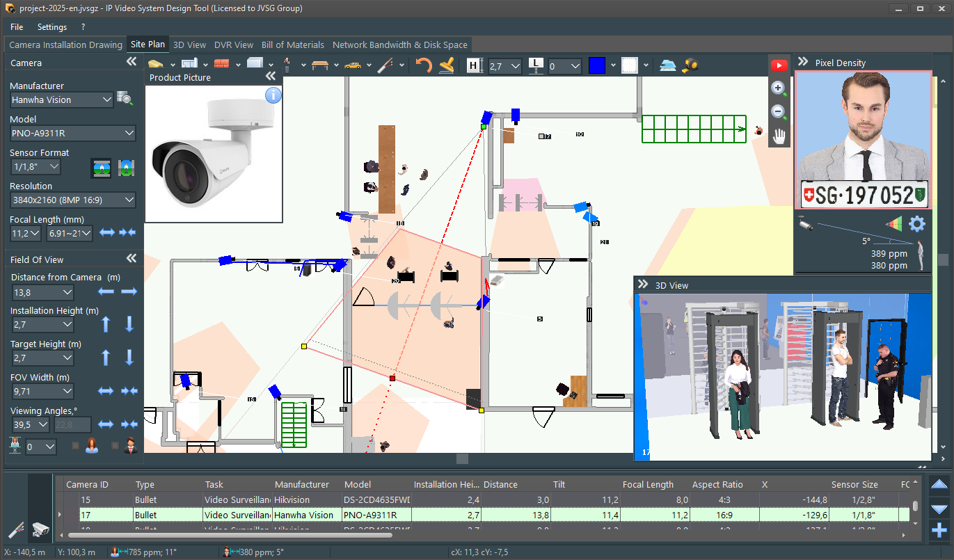
Task: Open Pixel Density gear settings
Action: point(917,224)
